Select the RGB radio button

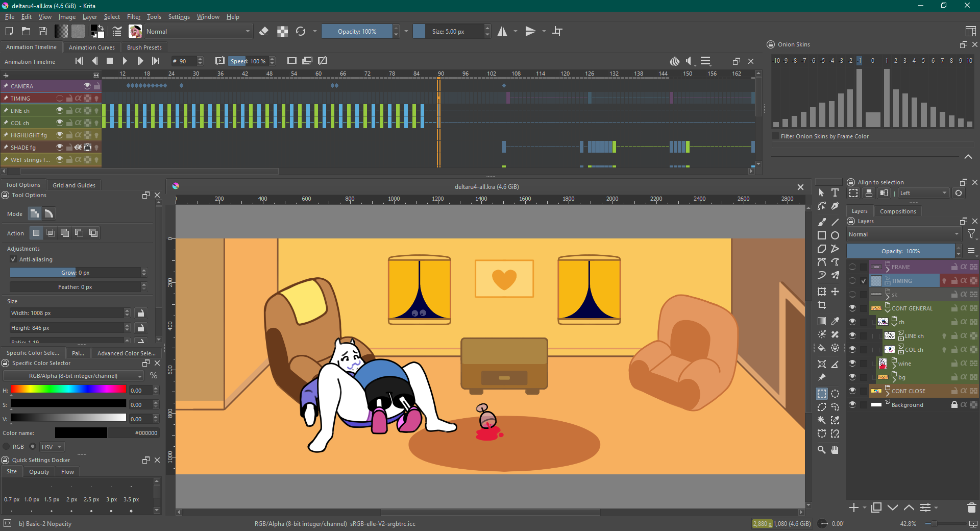click(x=7, y=447)
